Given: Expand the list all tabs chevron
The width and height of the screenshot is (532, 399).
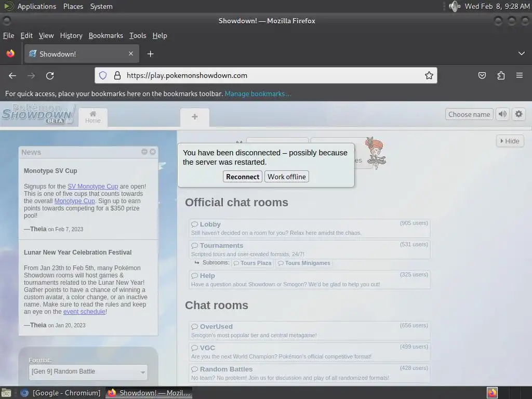Looking at the screenshot, I should pos(522,54).
